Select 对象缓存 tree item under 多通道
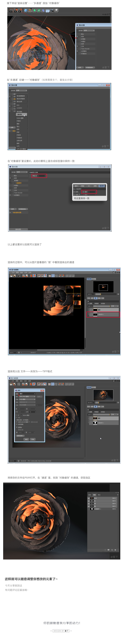Screen dimensions: 122x644 19,183
